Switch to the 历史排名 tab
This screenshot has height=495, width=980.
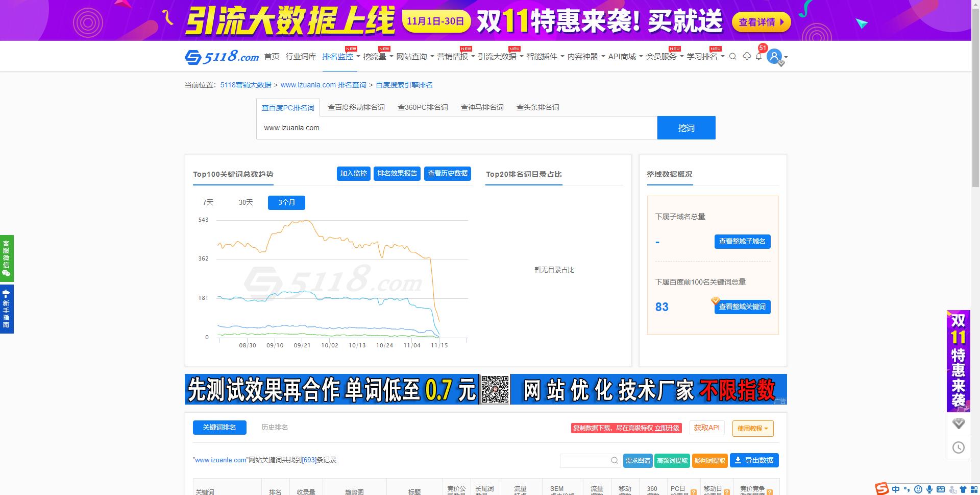275,427
